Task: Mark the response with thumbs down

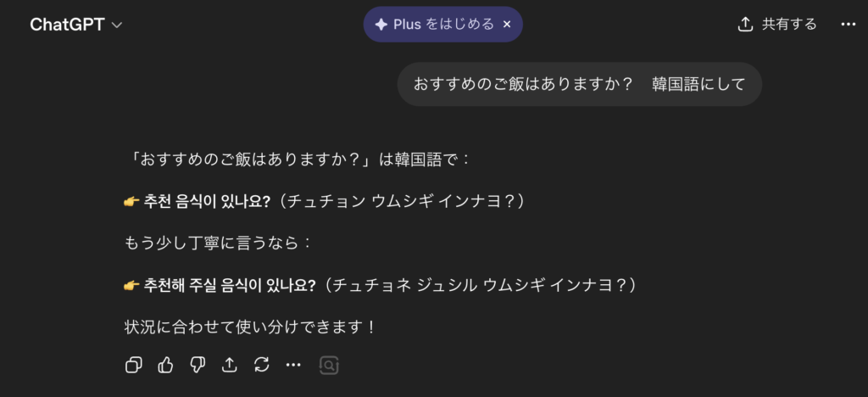Action: [198, 365]
